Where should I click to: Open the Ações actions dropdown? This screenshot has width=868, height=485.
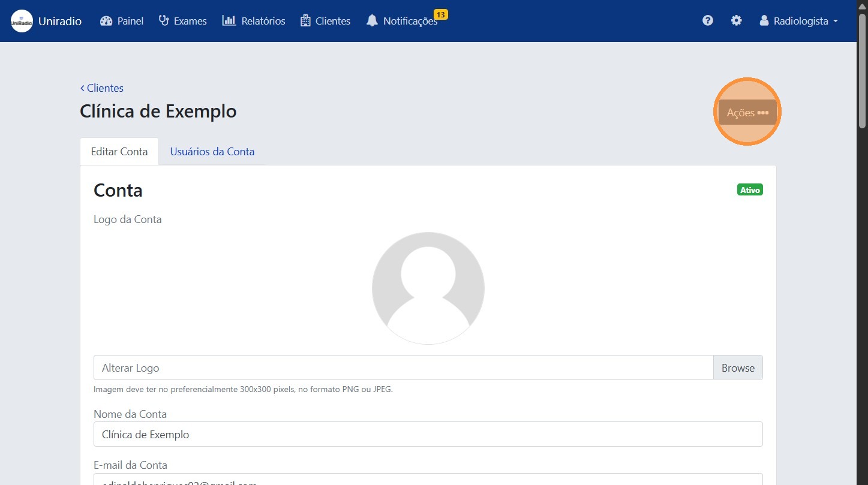(x=747, y=113)
